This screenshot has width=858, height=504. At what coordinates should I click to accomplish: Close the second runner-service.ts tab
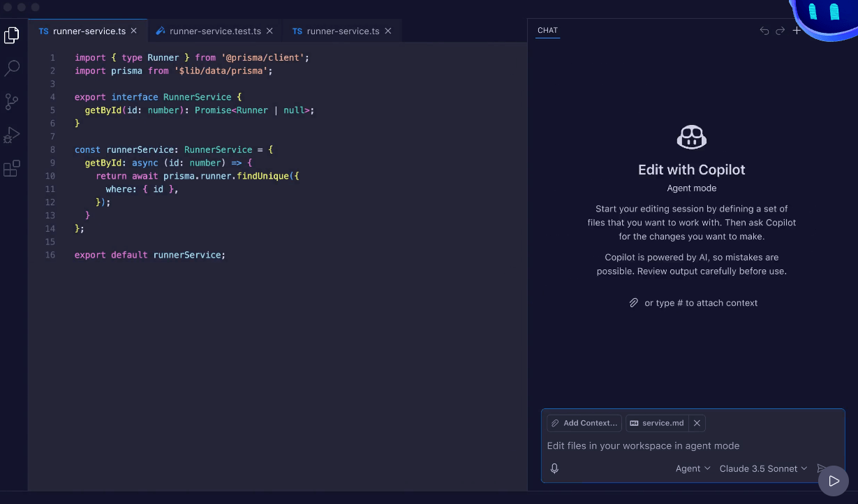tap(388, 31)
